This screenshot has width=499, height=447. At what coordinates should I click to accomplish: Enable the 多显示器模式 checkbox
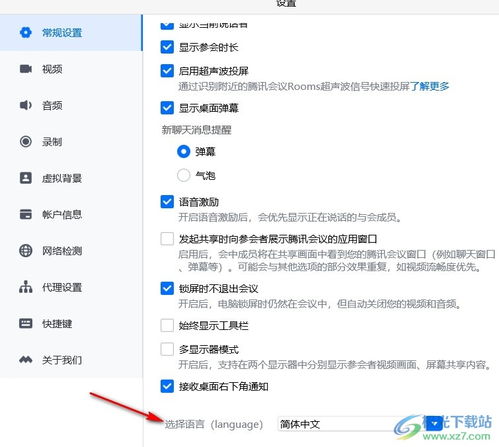(x=167, y=349)
